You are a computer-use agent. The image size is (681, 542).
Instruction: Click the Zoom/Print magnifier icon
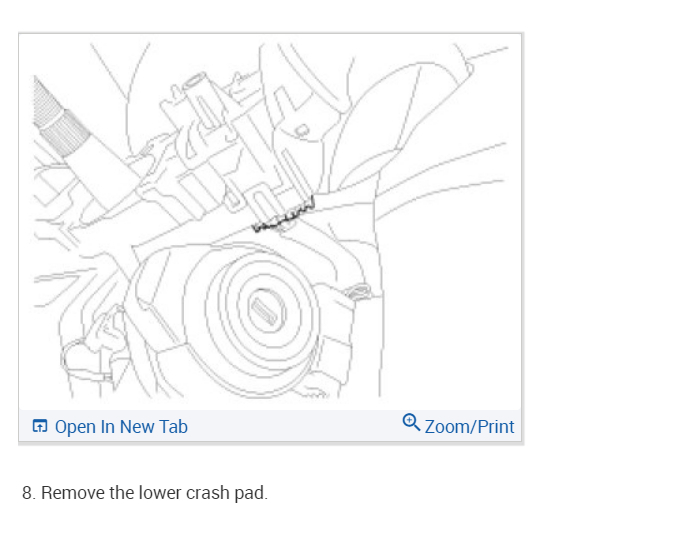(x=411, y=422)
